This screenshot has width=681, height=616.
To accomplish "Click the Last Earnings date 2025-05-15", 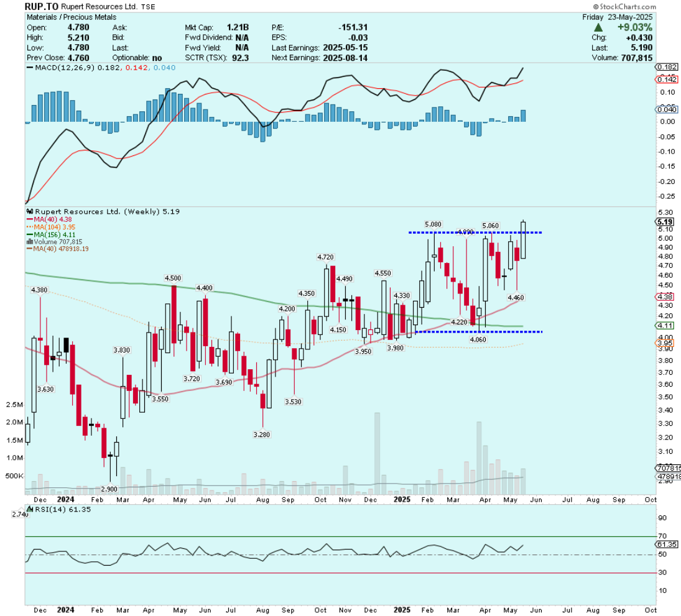I will [345, 48].
